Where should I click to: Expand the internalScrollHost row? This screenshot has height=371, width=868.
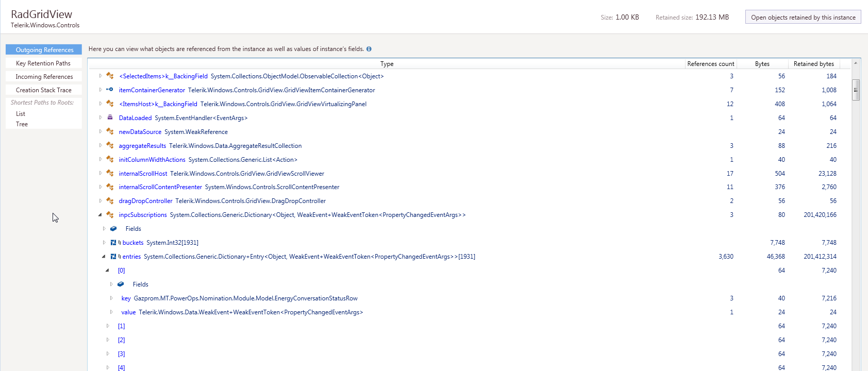[x=101, y=173]
